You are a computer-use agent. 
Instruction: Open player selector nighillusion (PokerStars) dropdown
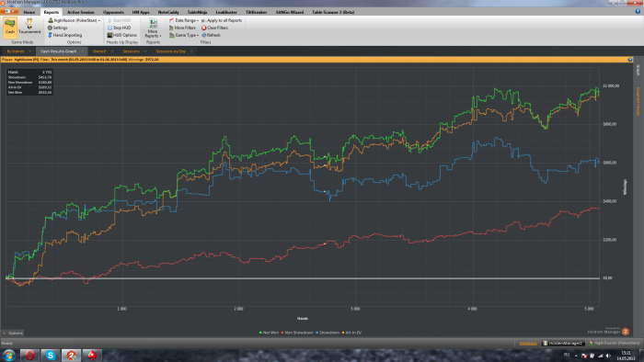tap(74, 20)
